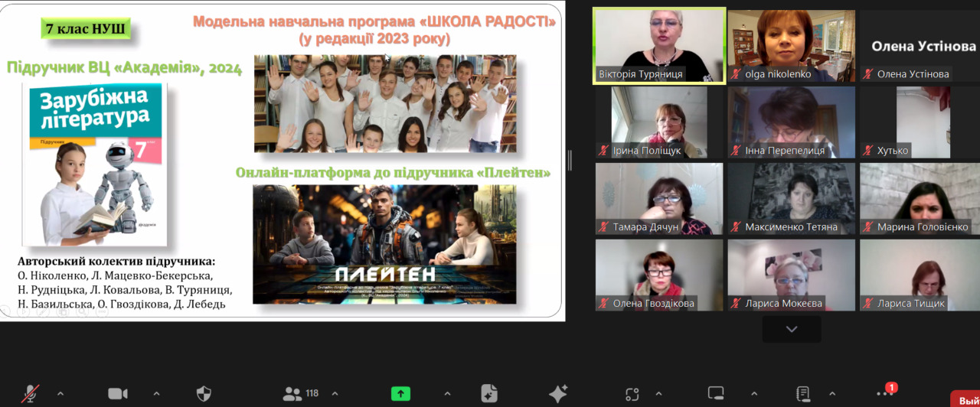The width and height of the screenshot is (980, 407).
Task: Open the AI Companion sparkle icon
Action: coord(558,393)
